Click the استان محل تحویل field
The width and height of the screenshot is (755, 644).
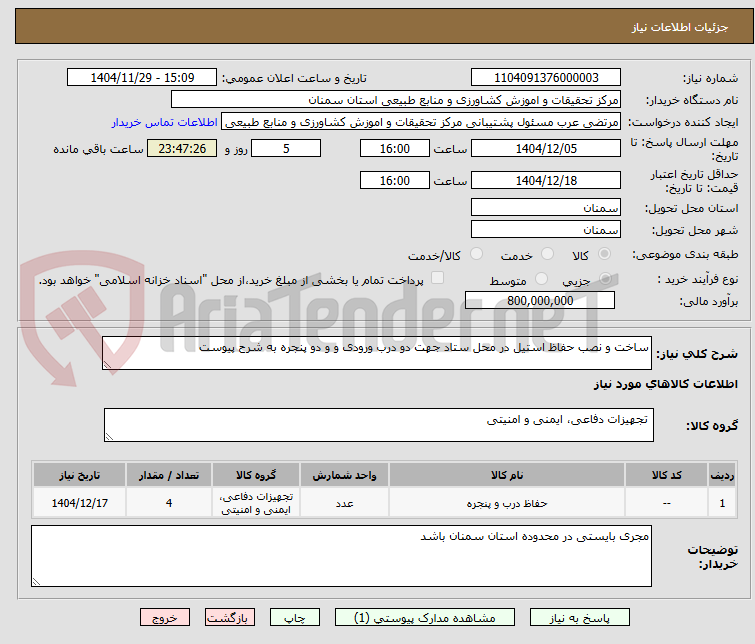pos(546,208)
